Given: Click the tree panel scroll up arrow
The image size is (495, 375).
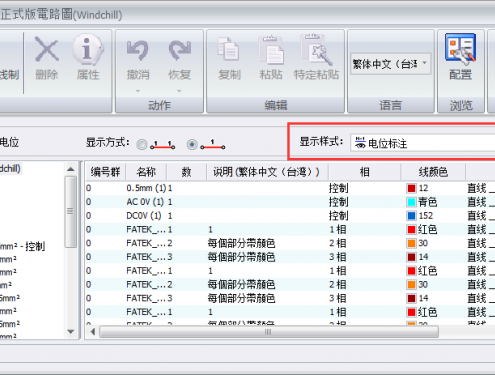Looking at the screenshot, I should point(71,169).
